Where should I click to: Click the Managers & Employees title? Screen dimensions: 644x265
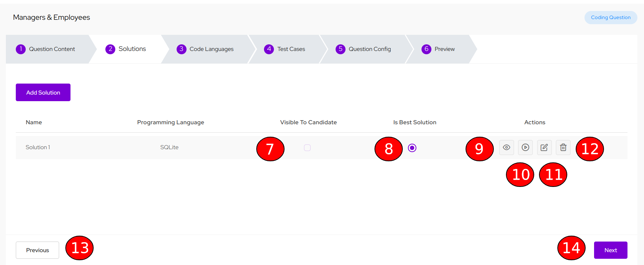51,18
